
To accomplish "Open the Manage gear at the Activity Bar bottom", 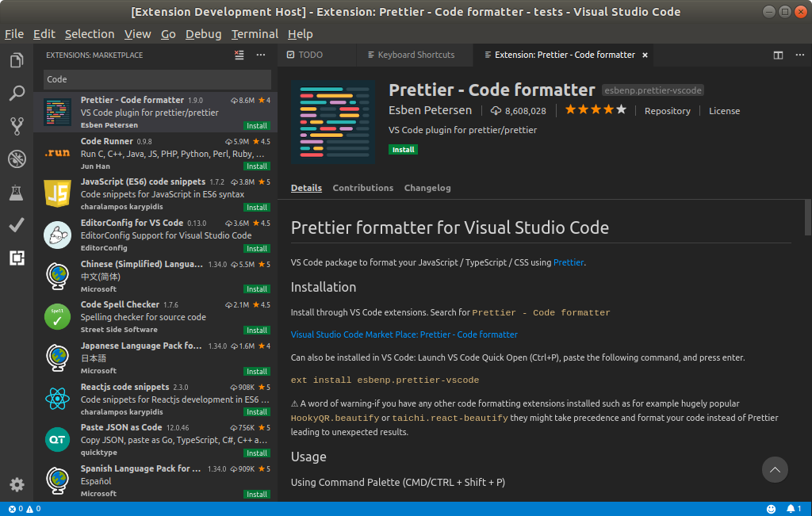I will point(16,484).
